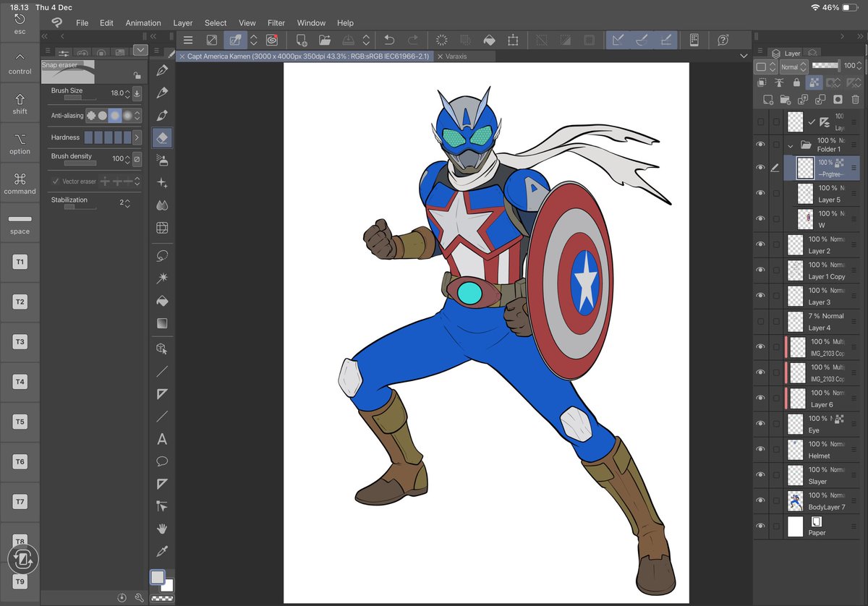Click the layer opacity slider
Screen dimensions: 868x606
(x=827, y=66)
